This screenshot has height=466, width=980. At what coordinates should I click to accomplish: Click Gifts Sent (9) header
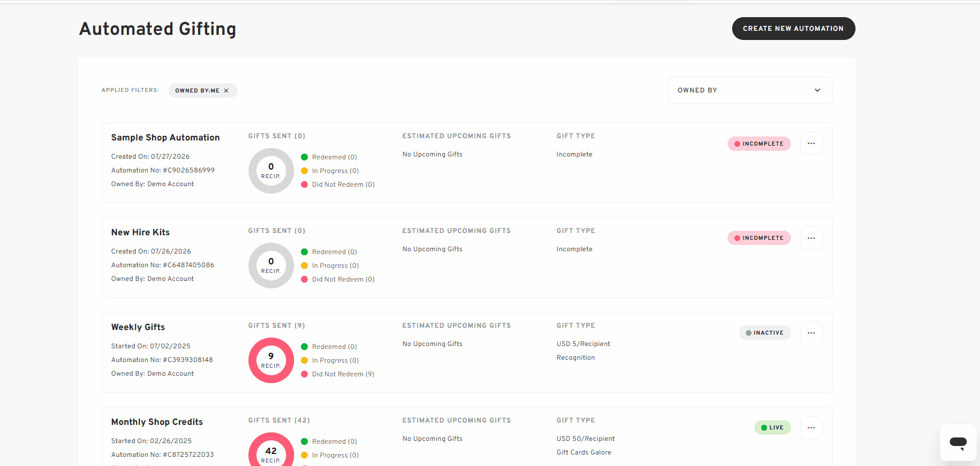(x=276, y=326)
